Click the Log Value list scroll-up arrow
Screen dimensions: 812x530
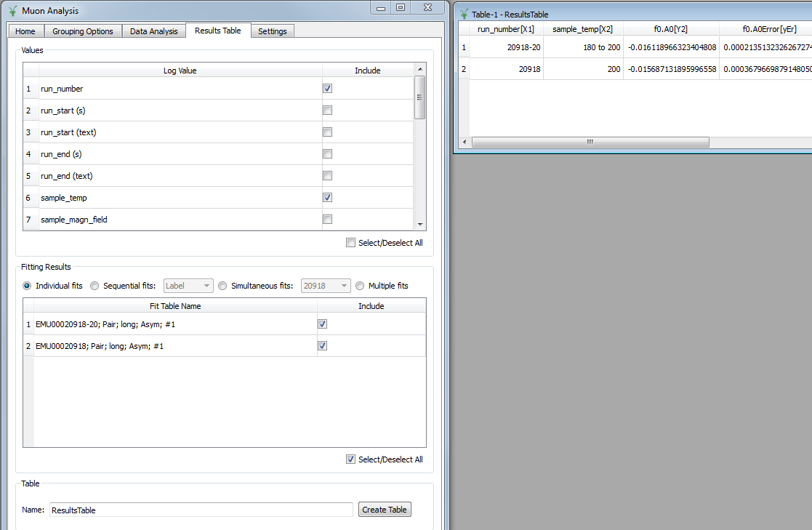pyautogui.click(x=419, y=70)
